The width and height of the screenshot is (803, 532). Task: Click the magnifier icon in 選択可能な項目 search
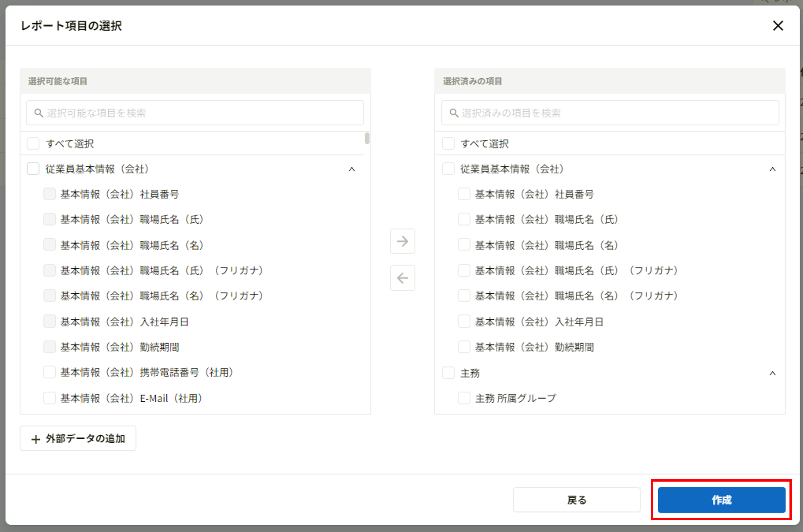pos(38,113)
